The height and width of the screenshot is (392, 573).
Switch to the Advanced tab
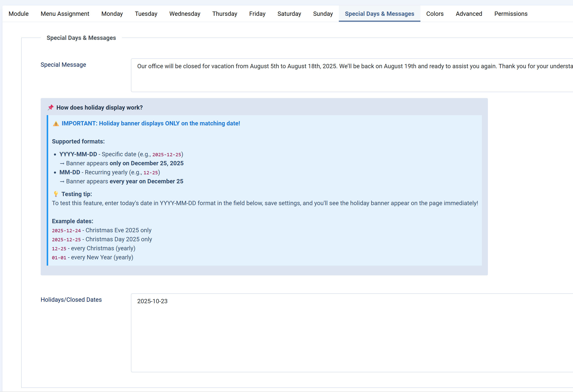pos(469,14)
